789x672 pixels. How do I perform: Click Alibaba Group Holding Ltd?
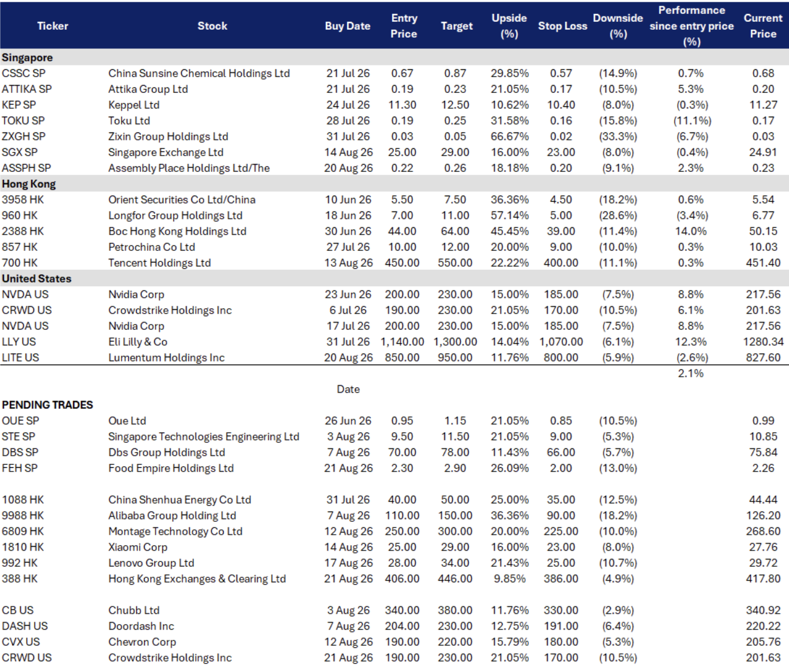coord(172,516)
